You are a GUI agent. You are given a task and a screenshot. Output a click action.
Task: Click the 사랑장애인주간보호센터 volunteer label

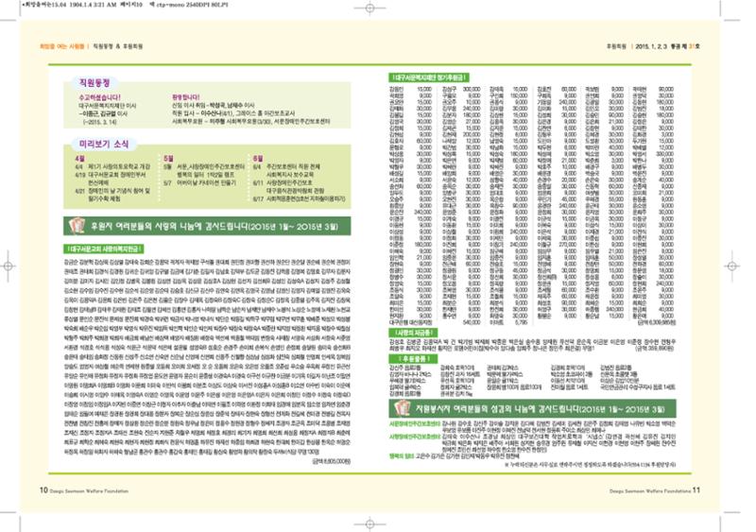coord(415,437)
